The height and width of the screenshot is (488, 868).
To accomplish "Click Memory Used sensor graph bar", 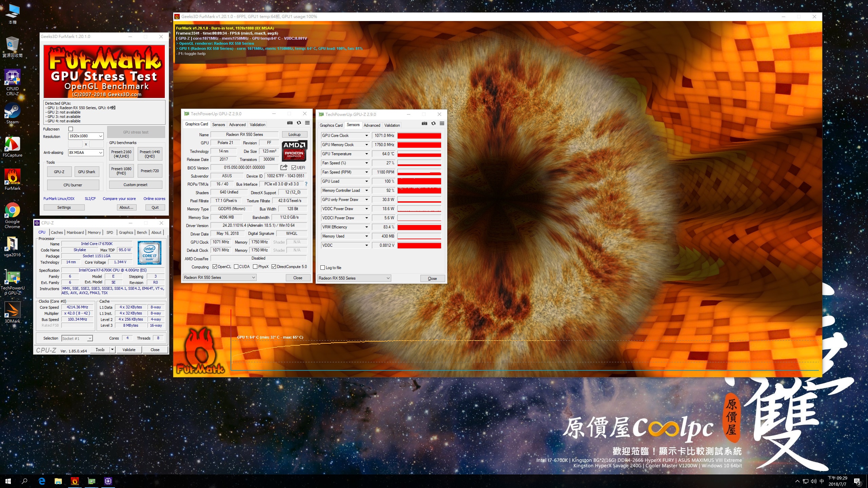I will point(419,236).
